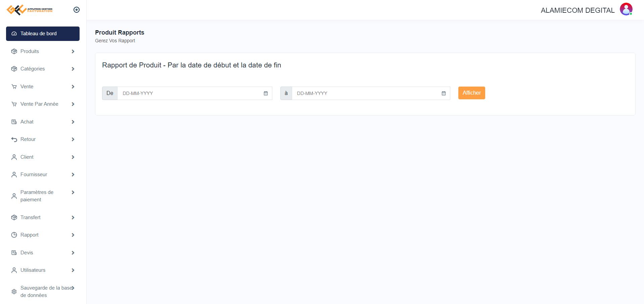
Task: Click the Retour arrow icon
Action: click(x=14, y=139)
